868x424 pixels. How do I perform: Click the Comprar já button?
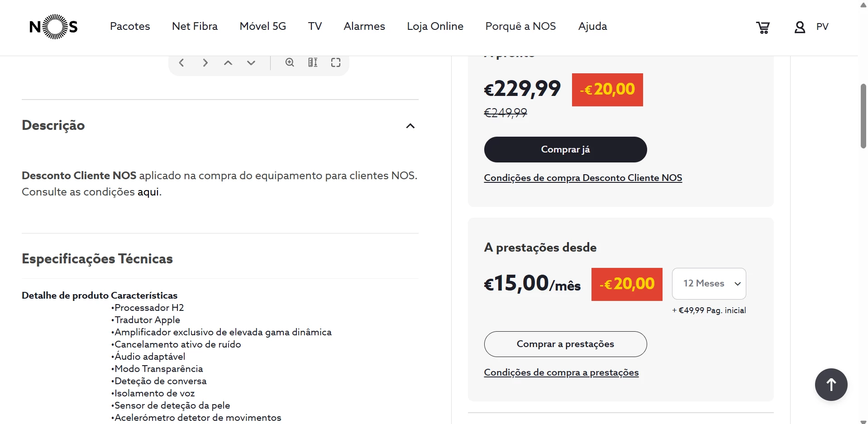click(565, 149)
